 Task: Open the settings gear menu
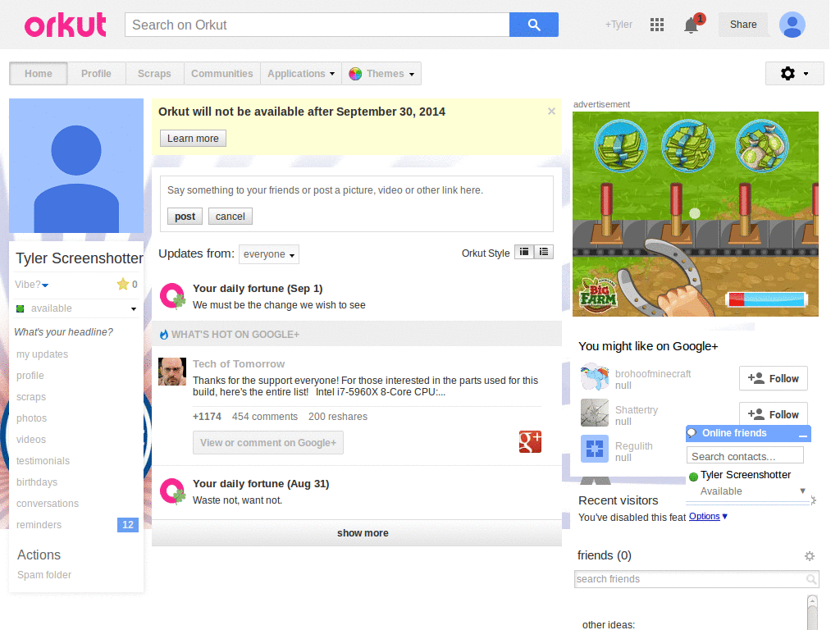[794, 73]
